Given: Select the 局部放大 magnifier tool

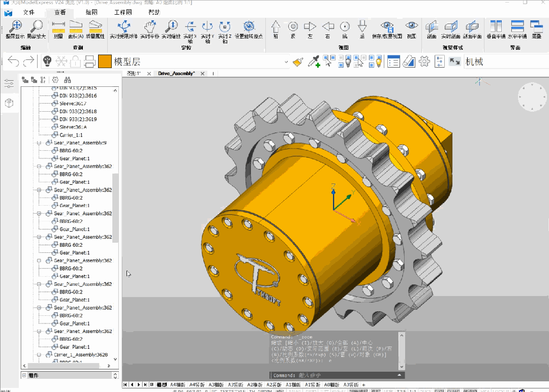Looking at the screenshot, I should pos(37,26).
